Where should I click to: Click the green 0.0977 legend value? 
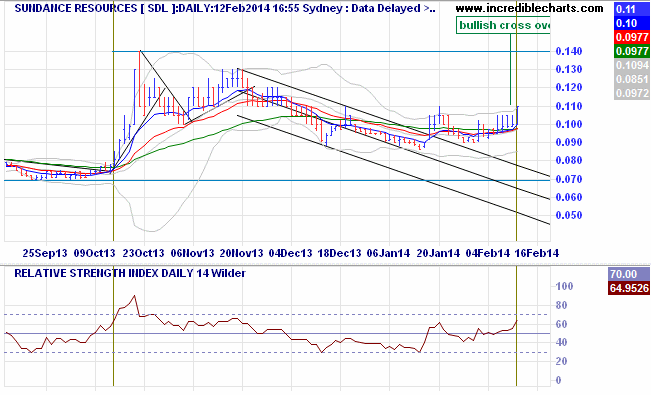(x=631, y=51)
